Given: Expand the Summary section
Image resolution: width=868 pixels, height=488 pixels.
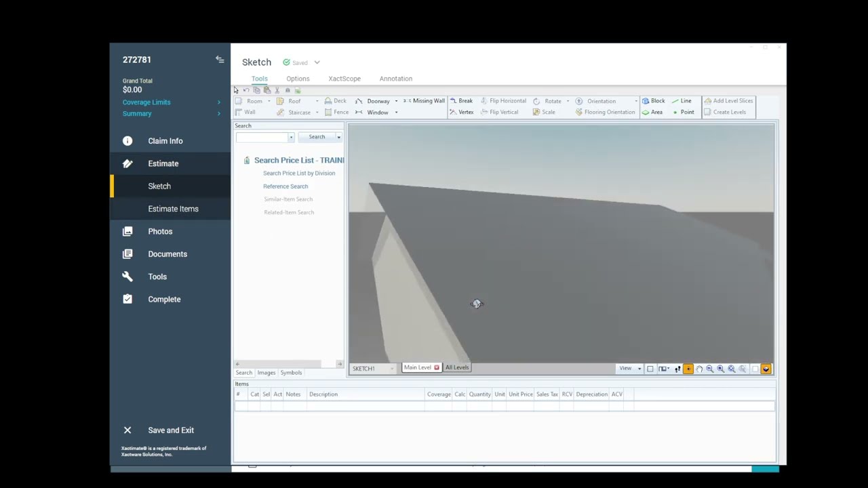Looking at the screenshot, I should 172,113.
